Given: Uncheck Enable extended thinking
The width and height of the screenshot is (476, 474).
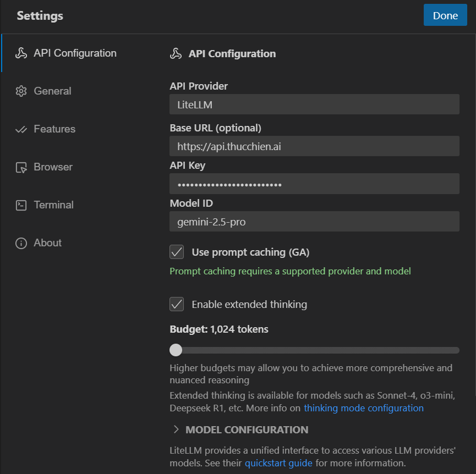Looking at the screenshot, I should (177, 304).
